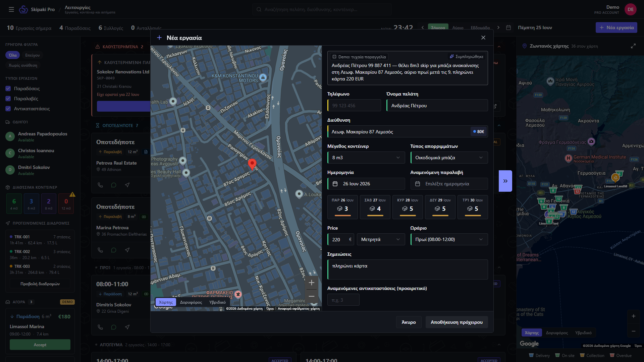
Task: Toggle the Αντικαταστάσεις checkbox
Action: [8, 109]
